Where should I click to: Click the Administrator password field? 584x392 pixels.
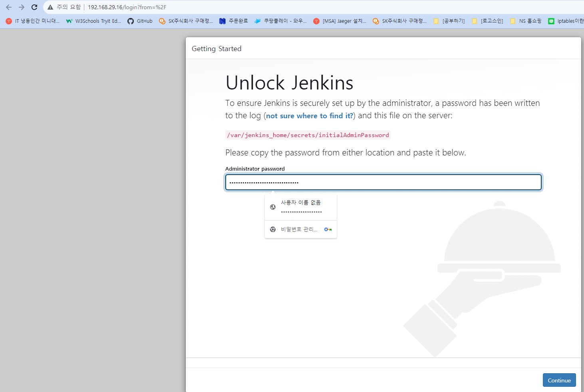(x=383, y=182)
